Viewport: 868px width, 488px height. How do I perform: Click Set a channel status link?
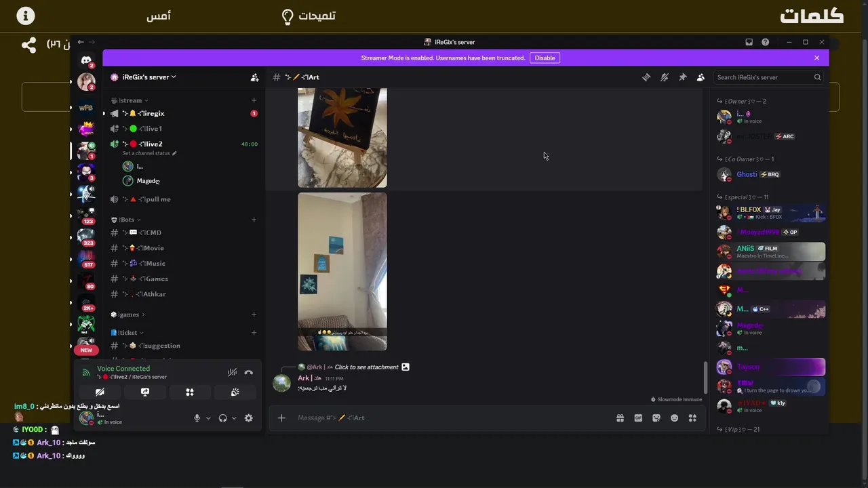coord(149,153)
